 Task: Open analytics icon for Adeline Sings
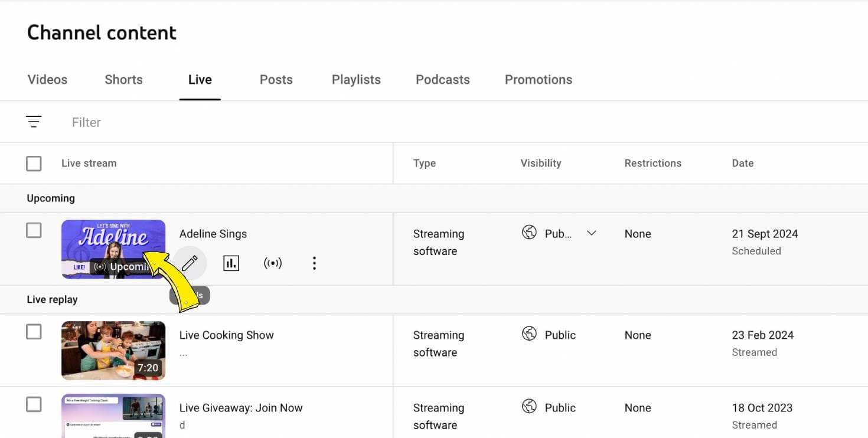(x=231, y=263)
